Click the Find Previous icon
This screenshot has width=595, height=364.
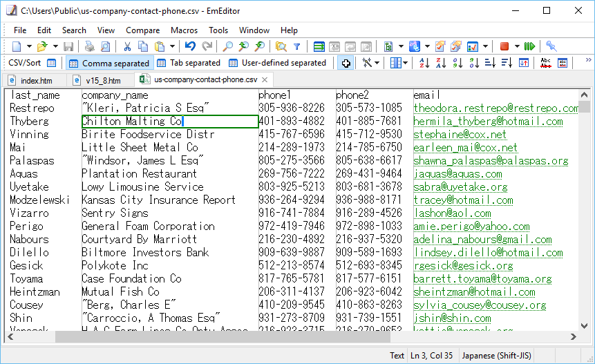pos(243,47)
